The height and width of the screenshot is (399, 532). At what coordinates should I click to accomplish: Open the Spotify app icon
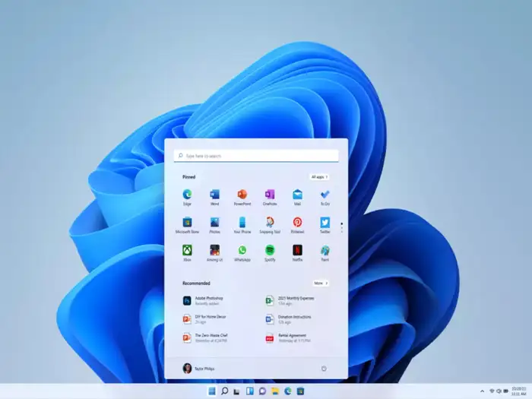pos(269,250)
